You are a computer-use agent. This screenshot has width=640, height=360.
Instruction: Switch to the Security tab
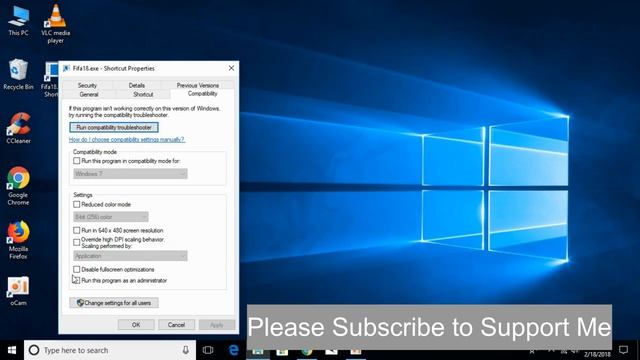click(87, 85)
